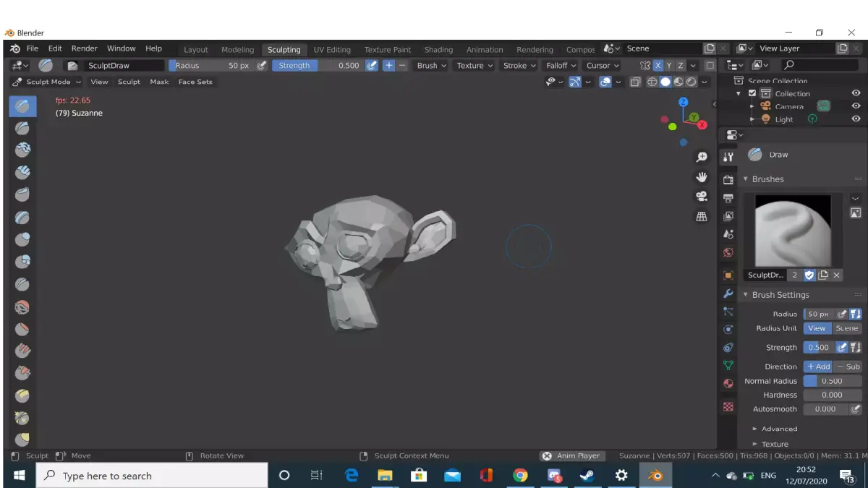The image size is (868, 488).
Task: Set Radius Unit to Scene
Action: click(x=846, y=328)
